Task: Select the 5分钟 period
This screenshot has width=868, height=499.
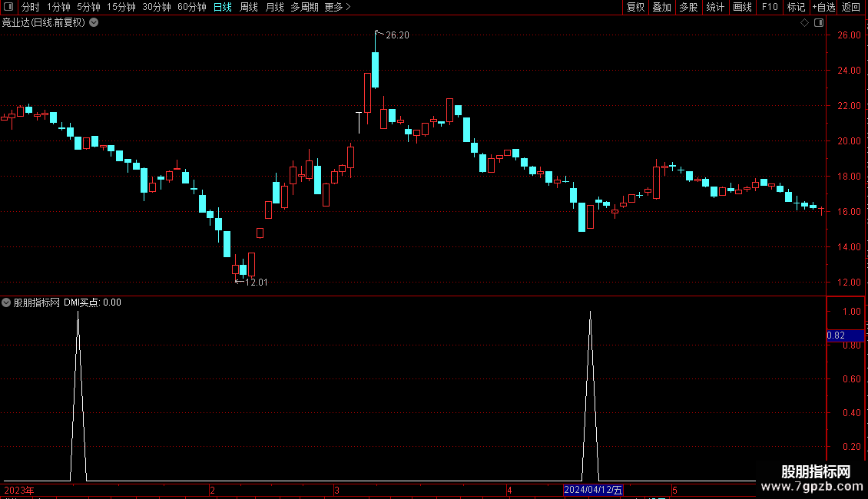Action: (x=88, y=7)
